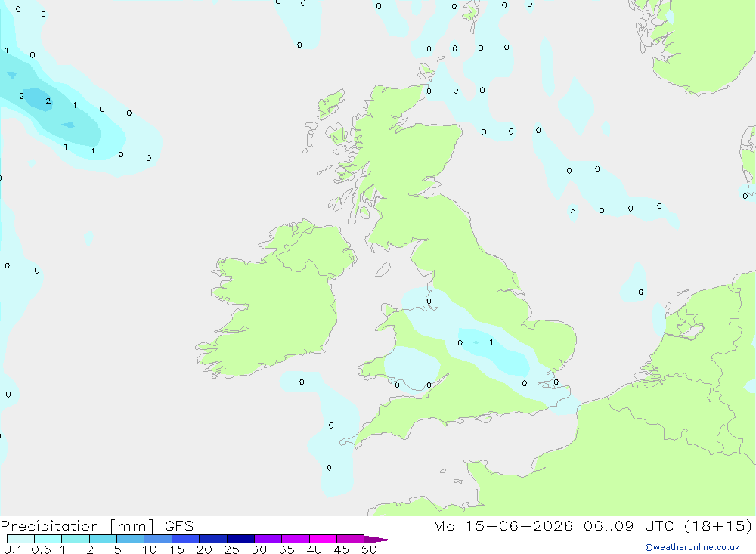Click the 0.5–1 mm legend swatch
Viewport: 756px width, 554px height.
[48, 539]
